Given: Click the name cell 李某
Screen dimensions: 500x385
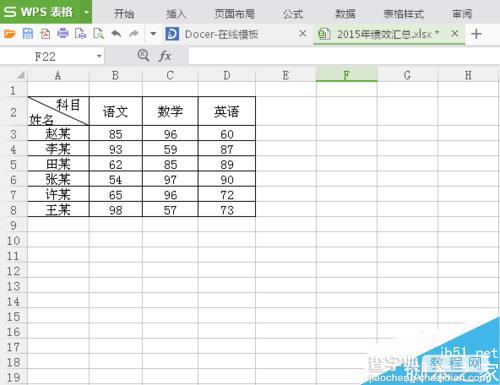Looking at the screenshot, I should (x=58, y=149).
